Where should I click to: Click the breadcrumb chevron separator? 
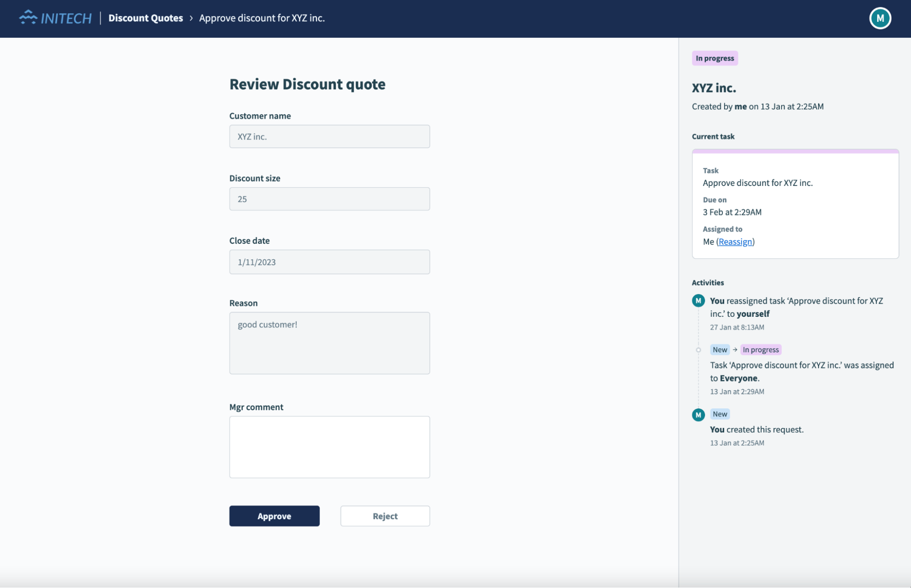point(191,18)
